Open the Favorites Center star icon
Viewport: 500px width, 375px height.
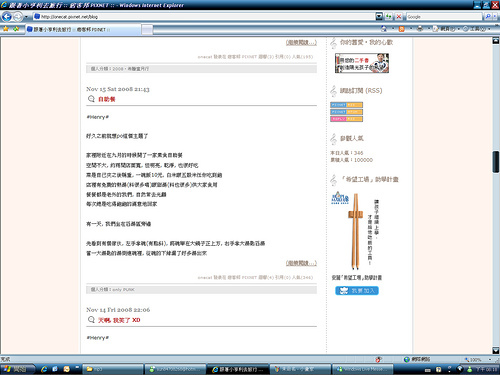point(6,29)
